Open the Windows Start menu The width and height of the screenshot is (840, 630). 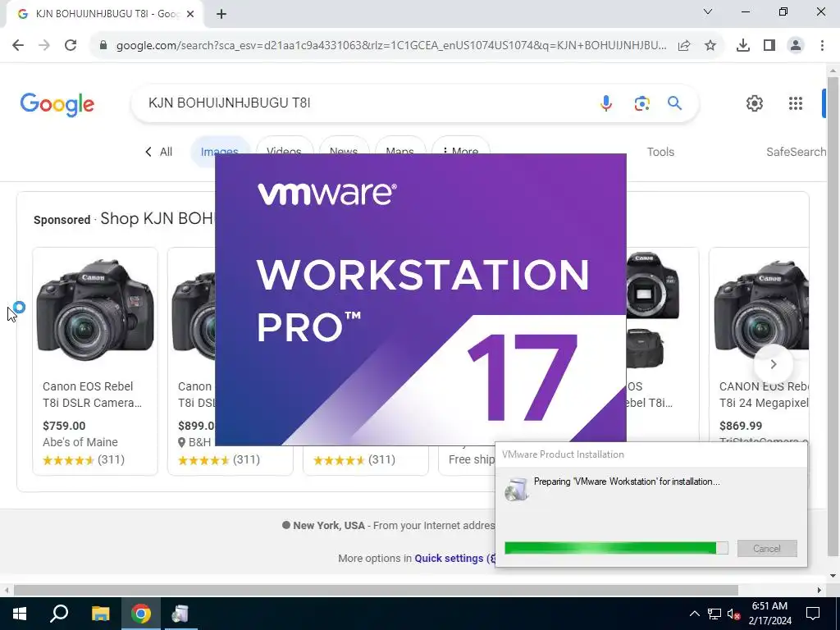(20, 614)
